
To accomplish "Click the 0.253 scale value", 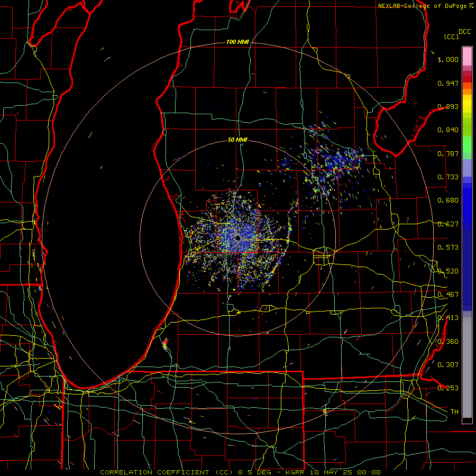I will pos(448,388).
